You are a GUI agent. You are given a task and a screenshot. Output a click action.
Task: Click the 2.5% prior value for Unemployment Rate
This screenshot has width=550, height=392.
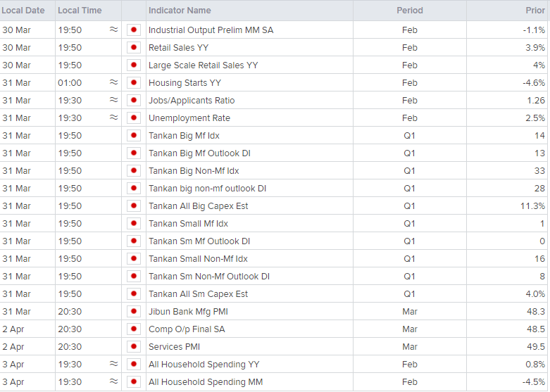[535, 118]
